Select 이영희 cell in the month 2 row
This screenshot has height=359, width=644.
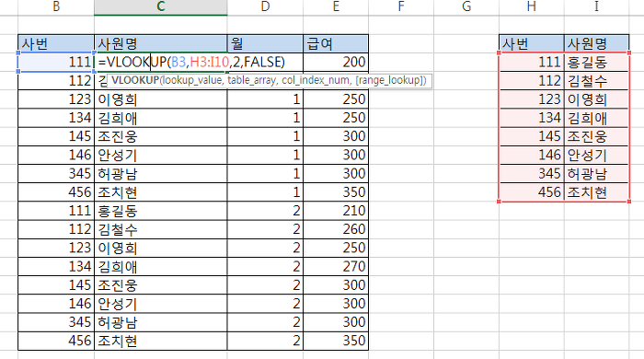[161, 249]
